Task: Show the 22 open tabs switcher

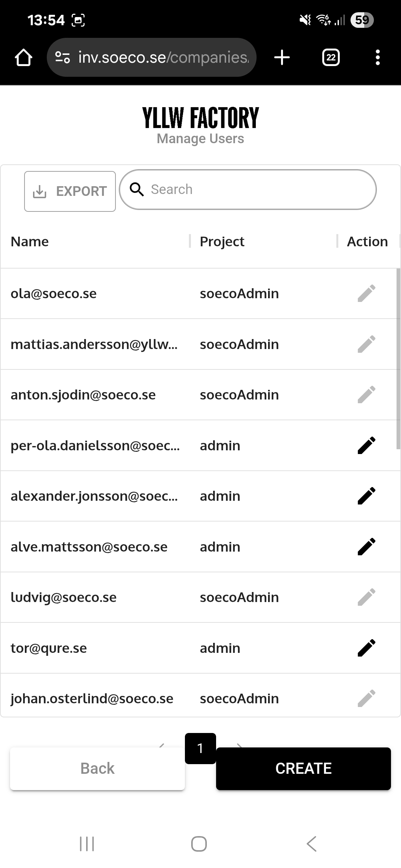Action: tap(331, 57)
